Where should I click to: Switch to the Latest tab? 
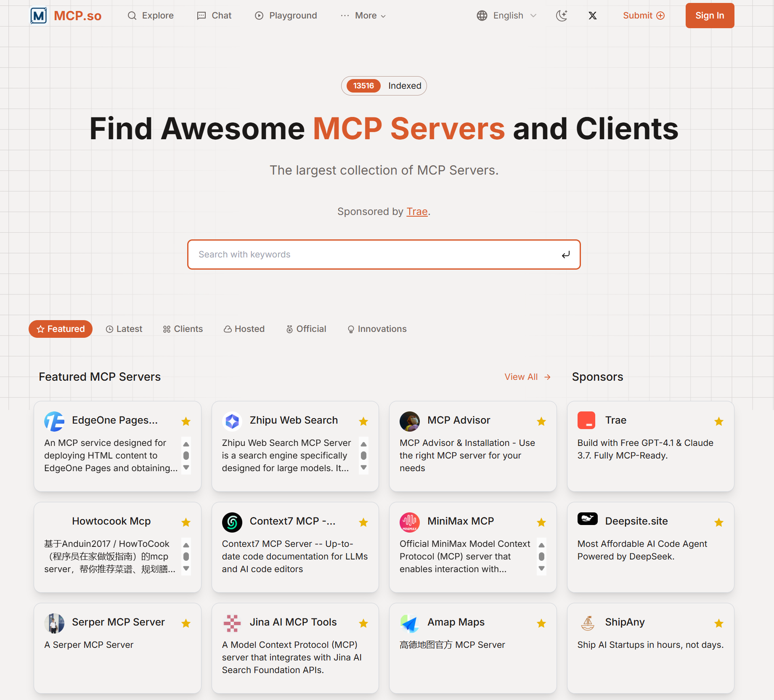click(124, 329)
